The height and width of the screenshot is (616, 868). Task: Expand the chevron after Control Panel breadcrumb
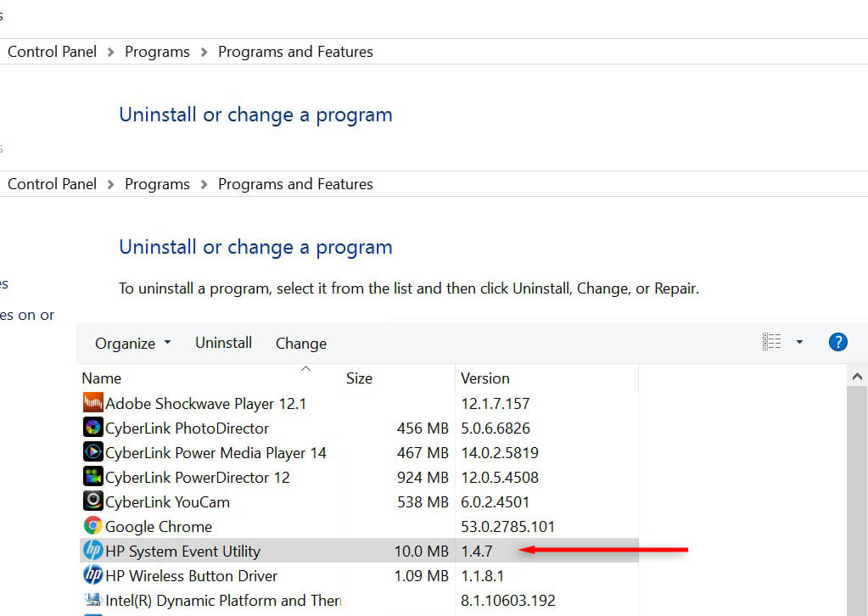pos(111,184)
